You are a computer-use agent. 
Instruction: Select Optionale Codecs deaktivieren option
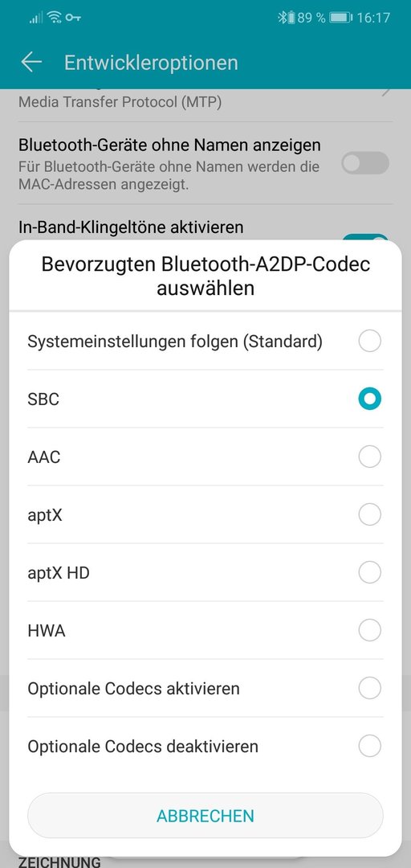point(205,746)
